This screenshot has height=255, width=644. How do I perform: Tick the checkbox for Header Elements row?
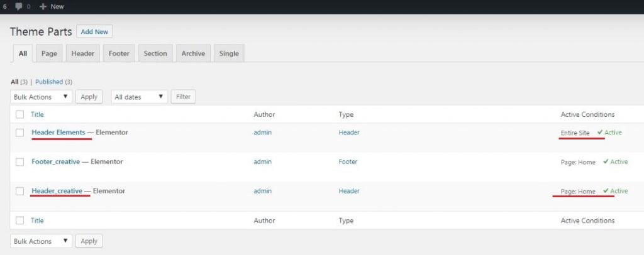20,133
